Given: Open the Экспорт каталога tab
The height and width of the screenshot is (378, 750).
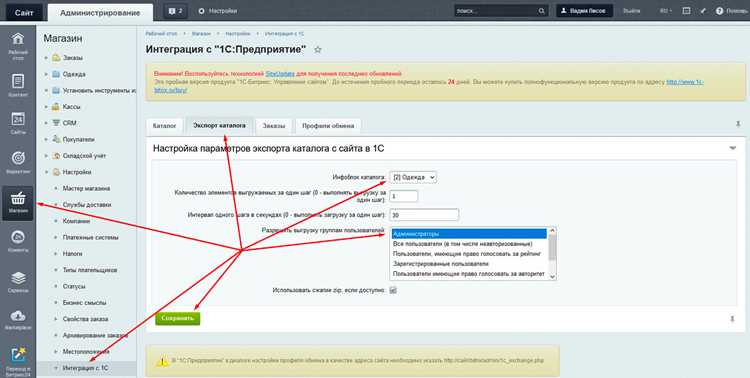Looking at the screenshot, I should point(220,125).
